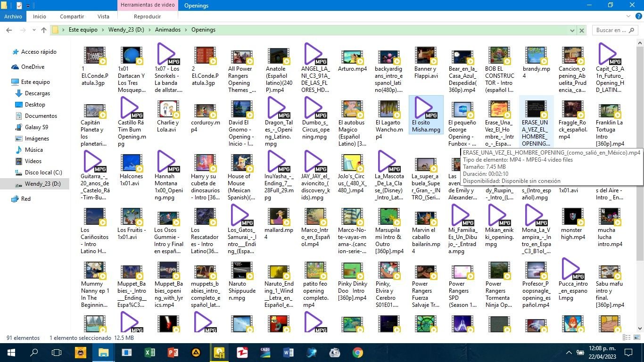Go back with the back arrow
Screen dimensions: 644x362
[8, 30]
